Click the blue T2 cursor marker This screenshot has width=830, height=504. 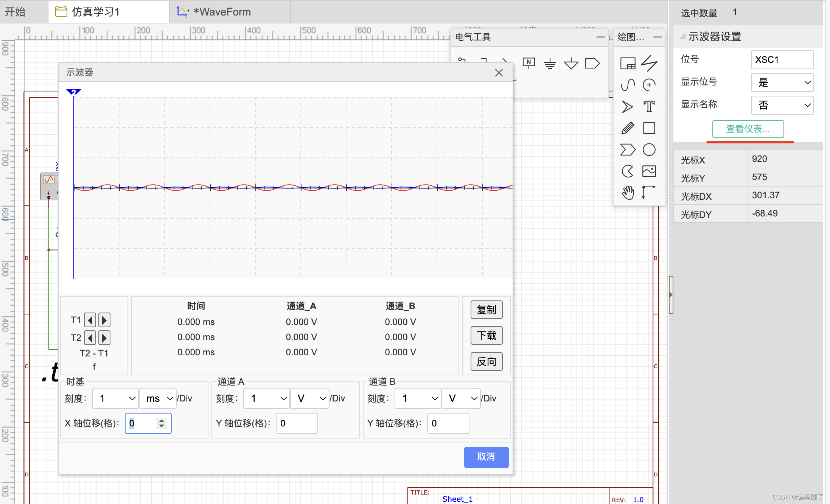73,92
